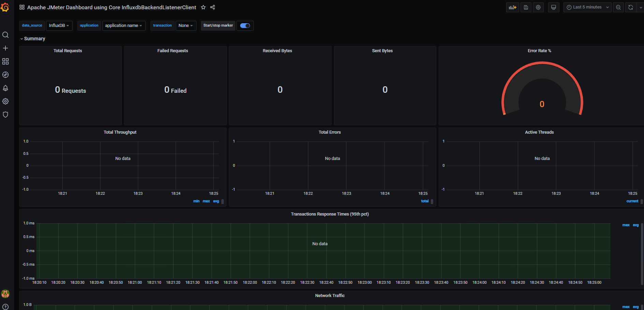Open Server Admin shield icon
The height and width of the screenshot is (310, 644).
click(x=5, y=115)
